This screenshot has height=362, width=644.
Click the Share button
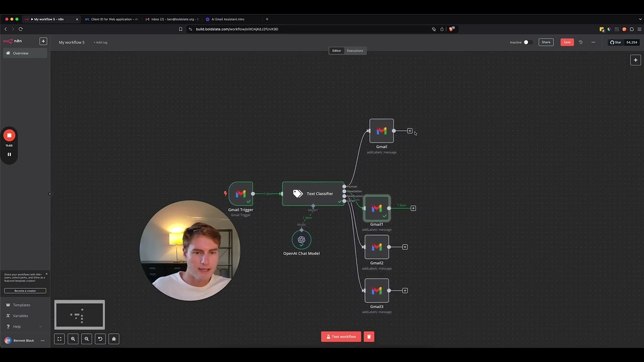546,42
